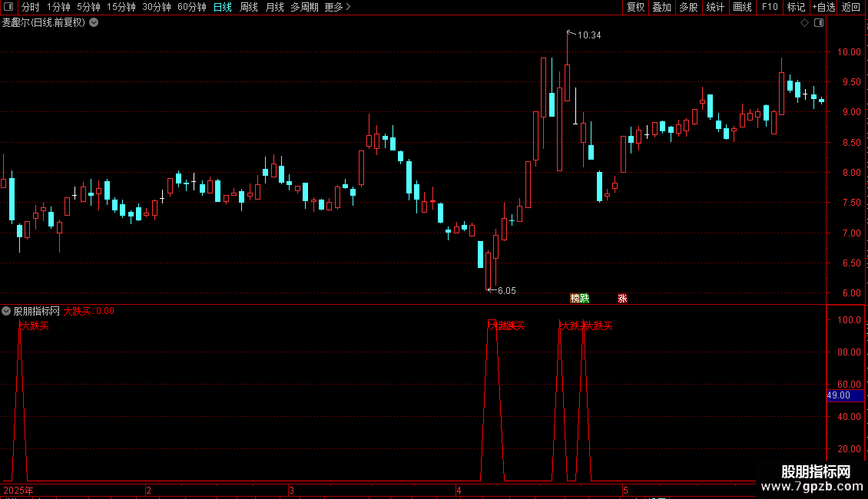Switch to 周线 weekly chart
Viewport: 868px width, 499px height.
click(x=249, y=7)
